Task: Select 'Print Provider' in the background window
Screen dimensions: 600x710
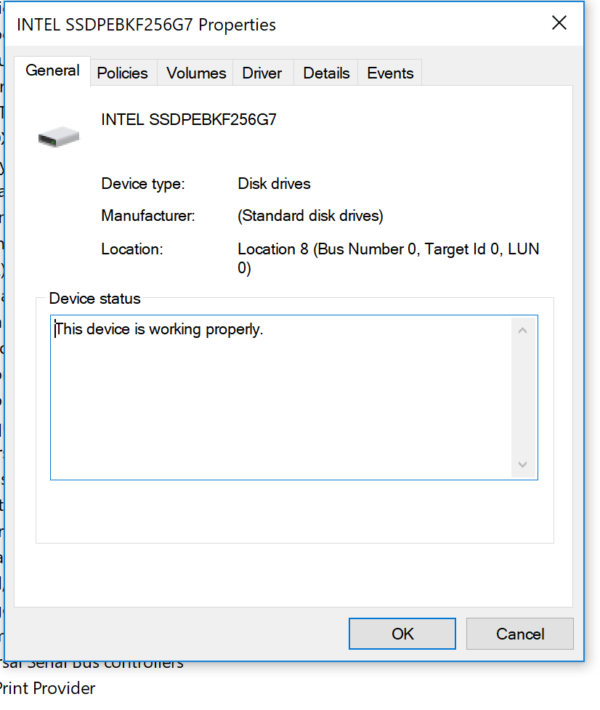Action: [x=47, y=688]
